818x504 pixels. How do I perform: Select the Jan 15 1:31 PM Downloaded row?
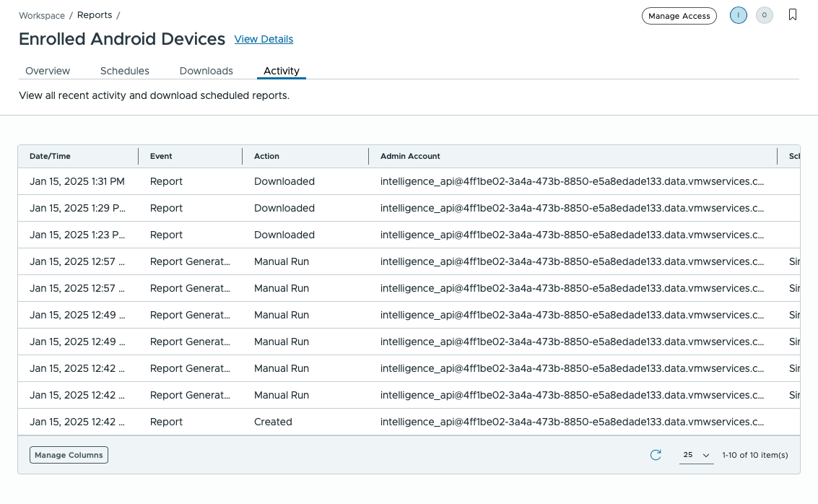(289, 181)
